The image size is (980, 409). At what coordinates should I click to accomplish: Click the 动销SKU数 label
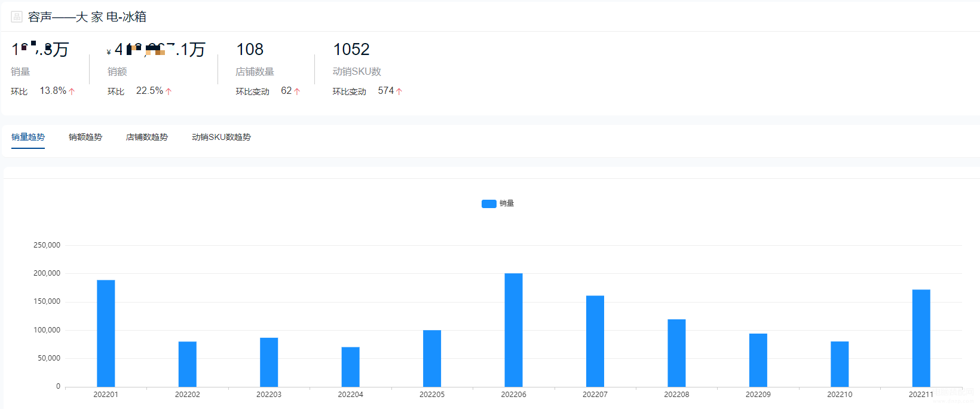357,72
